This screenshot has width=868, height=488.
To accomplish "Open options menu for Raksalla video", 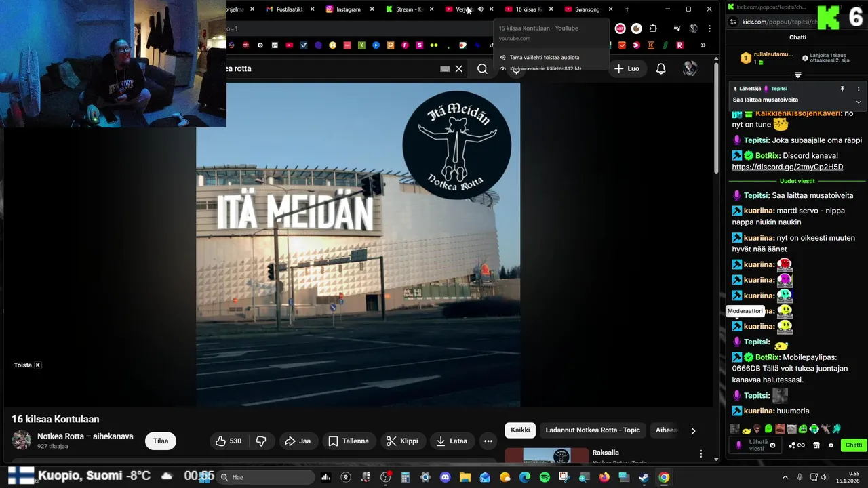I will coord(701,453).
